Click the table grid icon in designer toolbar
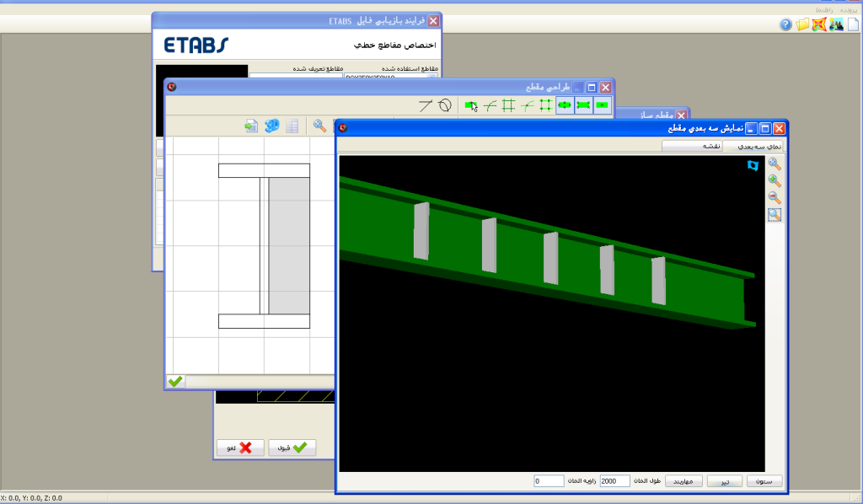 (x=292, y=126)
